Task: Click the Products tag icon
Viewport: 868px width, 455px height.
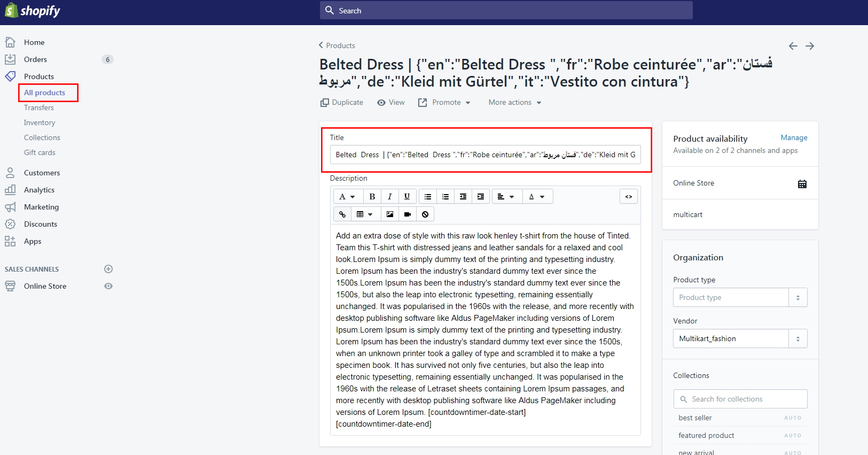Action: point(10,76)
